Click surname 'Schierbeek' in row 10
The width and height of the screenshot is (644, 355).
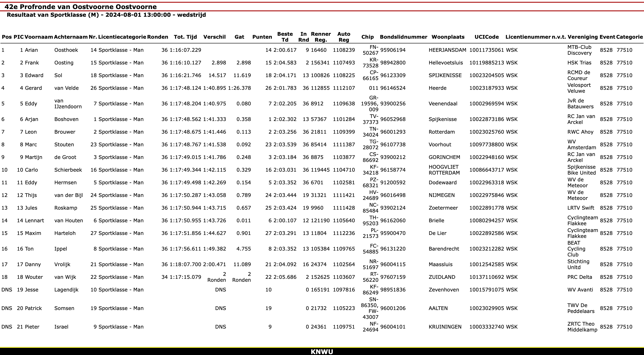(68, 170)
